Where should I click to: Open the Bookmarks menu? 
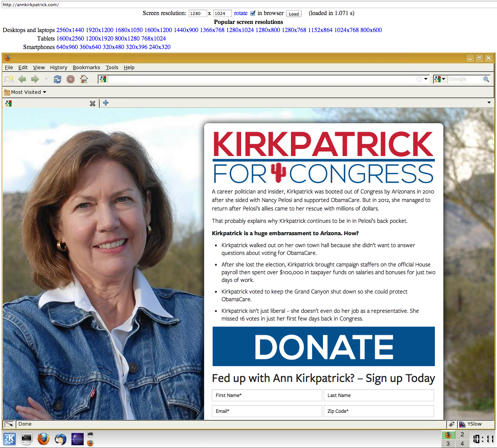tap(86, 68)
